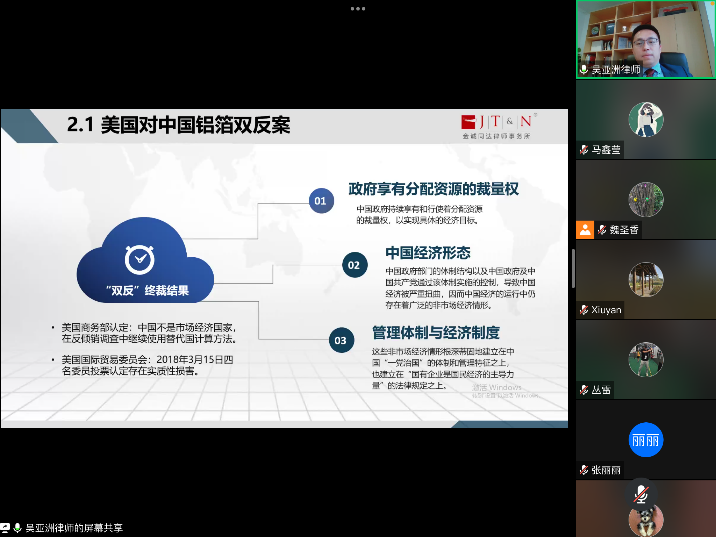Click 马鑫莹's muted microphone icon

(584, 150)
